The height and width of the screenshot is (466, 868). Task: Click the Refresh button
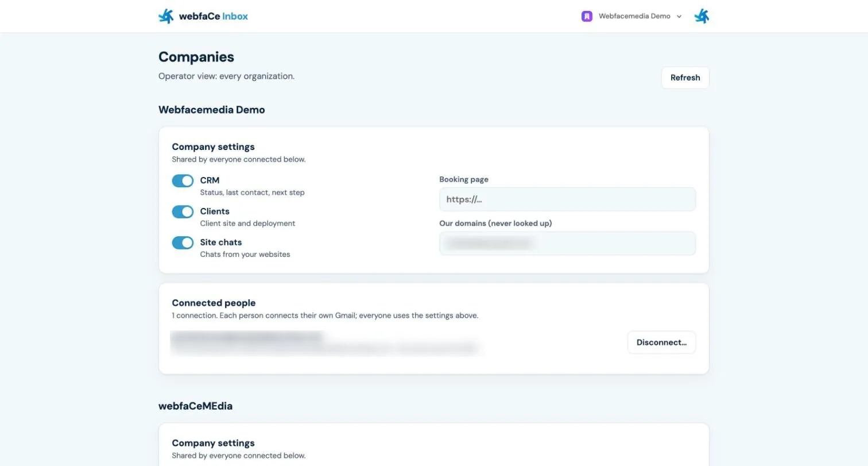point(685,78)
